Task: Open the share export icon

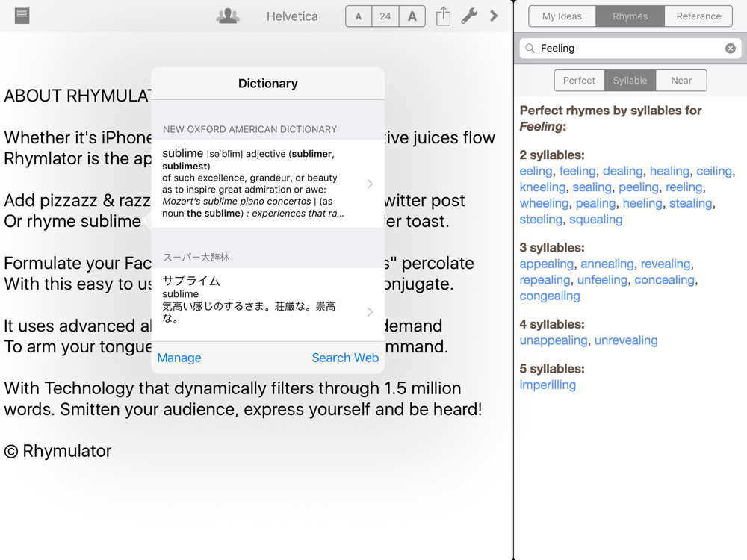Action: (443, 16)
